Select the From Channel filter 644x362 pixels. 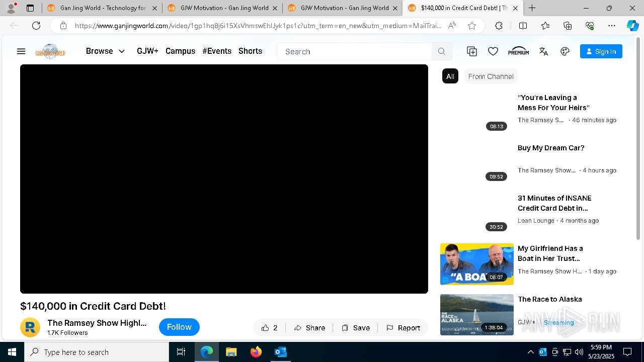(491, 76)
